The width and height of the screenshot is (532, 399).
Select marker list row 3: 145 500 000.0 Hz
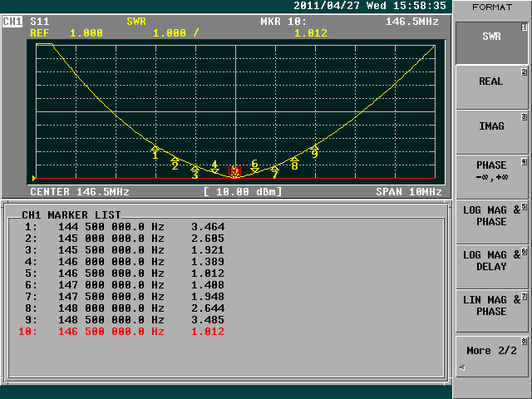pyautogui.click(x=125, y=250)
